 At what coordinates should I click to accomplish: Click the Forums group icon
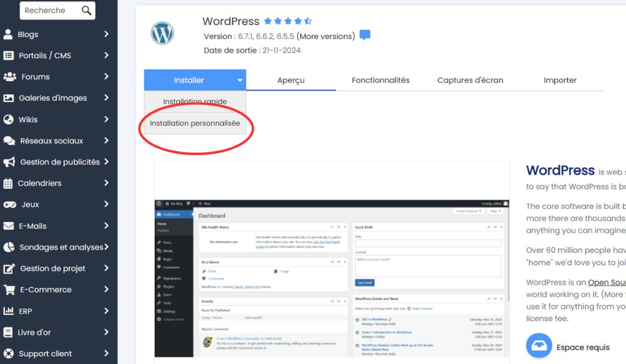point(10,76)
